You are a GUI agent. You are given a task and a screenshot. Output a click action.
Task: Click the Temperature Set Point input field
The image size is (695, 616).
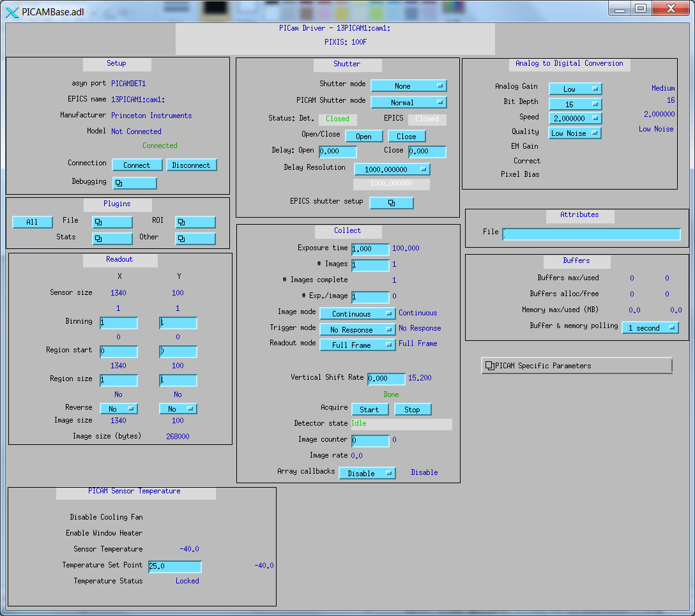point(175,566)
